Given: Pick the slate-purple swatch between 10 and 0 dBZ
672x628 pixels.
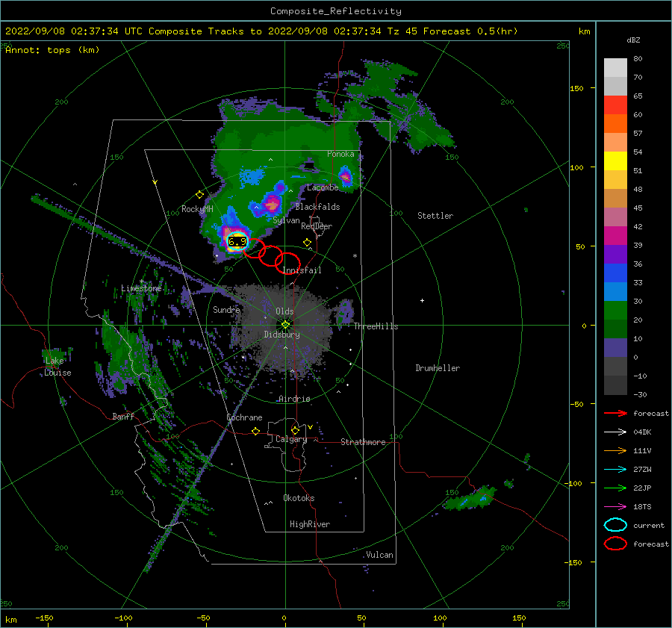Looking at the screenshot, I should click(x=615, y=348).
